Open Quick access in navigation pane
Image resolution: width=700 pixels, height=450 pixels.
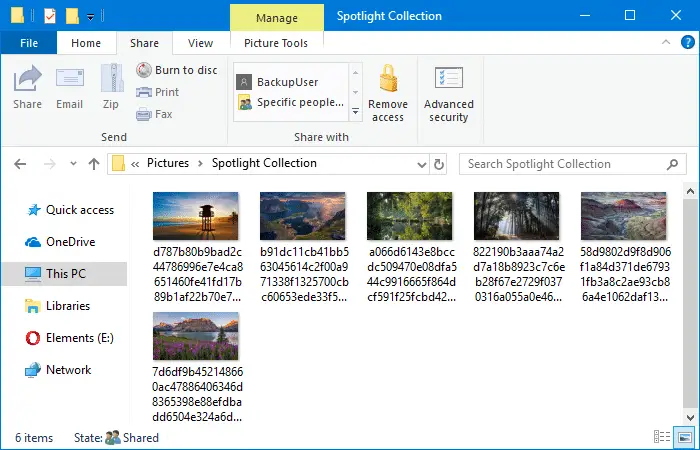point(70,210)
